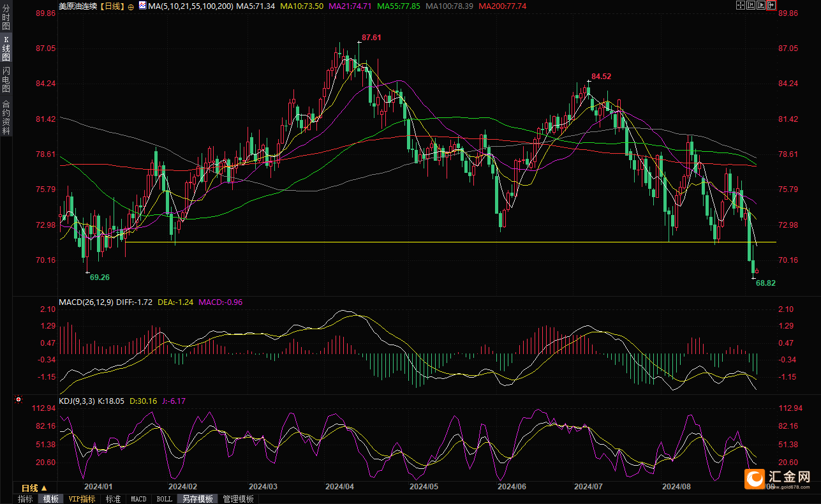The height and width of the screenshot is (504, 821).
Task: Click the MA200:77.74 value
Action: pyautogui.click(x=502, y=6)
